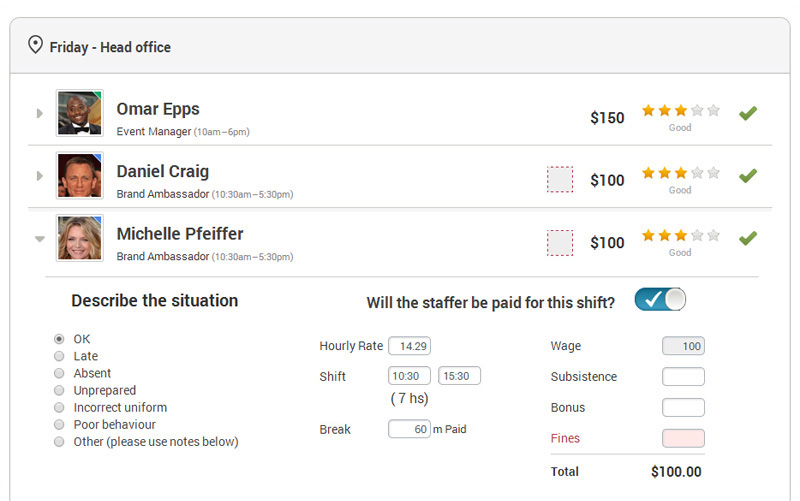Select Incorrect uniform situation option

(59, 408)
